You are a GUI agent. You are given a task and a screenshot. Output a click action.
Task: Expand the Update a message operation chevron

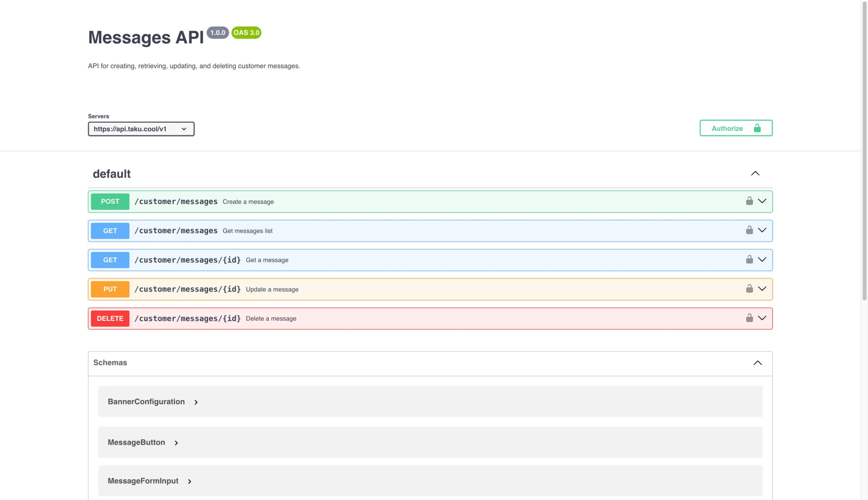pos(762,289)
